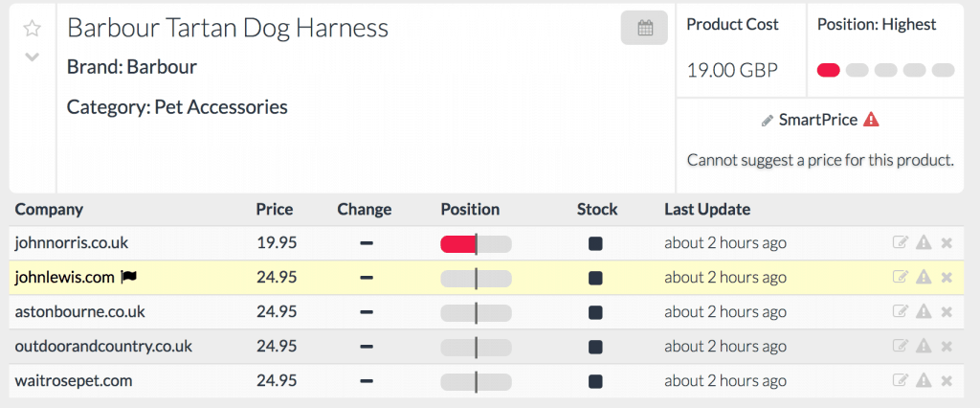Click warning icon for outdoorandcountry.co.uk row
The image size is (980, 408).
(x=924, y=347)
